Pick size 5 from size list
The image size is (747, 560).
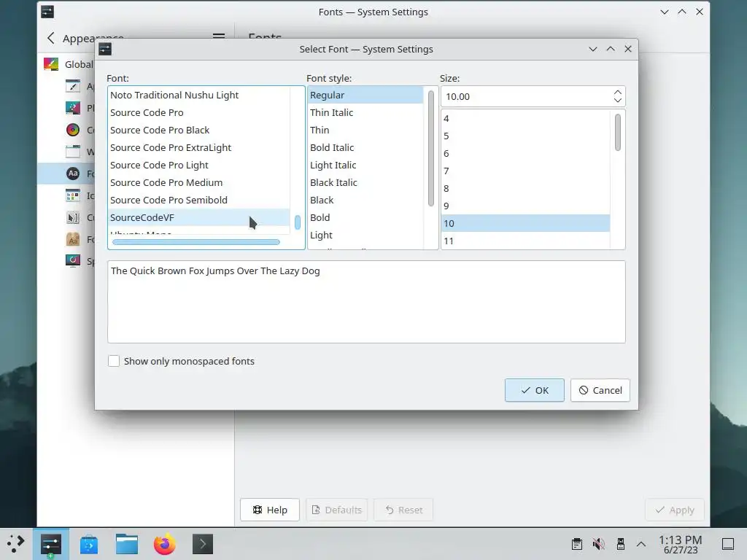tap(526, 136)
